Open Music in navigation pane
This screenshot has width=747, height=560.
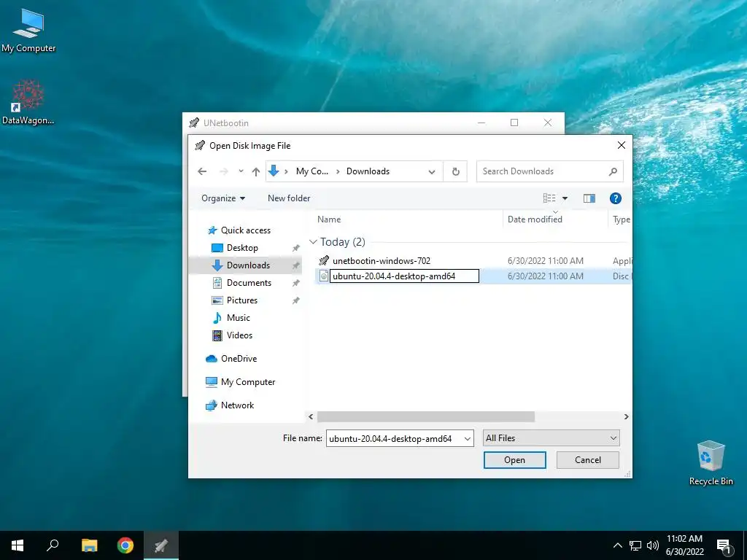point(239,318)
